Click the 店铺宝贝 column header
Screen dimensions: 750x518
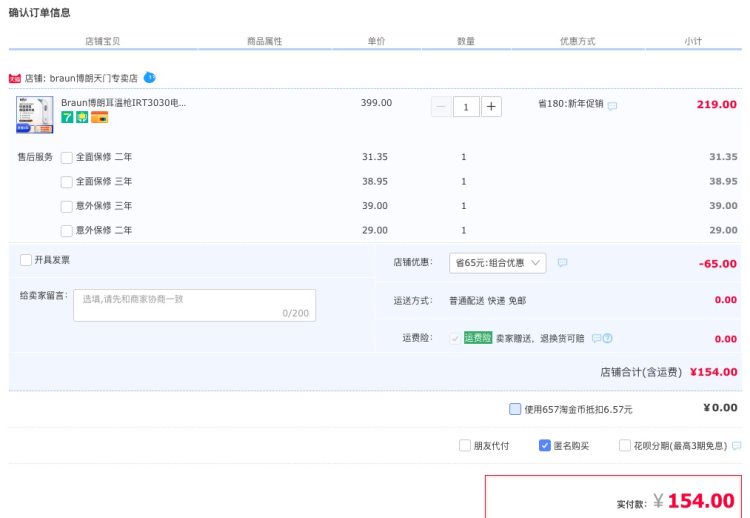102,41
